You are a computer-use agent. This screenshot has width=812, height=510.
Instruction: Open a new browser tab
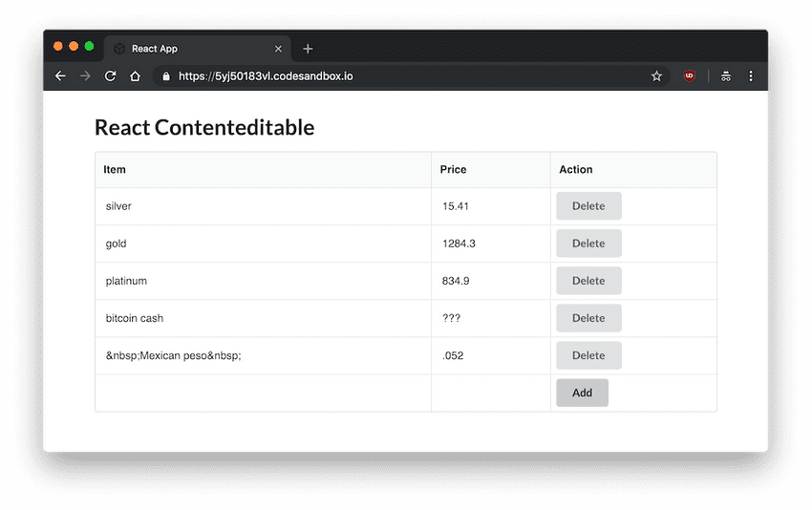pyautogui.click(x=308, y=49)
